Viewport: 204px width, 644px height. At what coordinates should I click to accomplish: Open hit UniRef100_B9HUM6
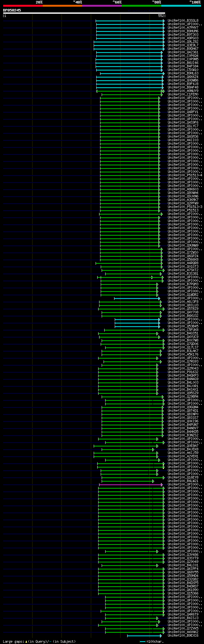(183, 31)
